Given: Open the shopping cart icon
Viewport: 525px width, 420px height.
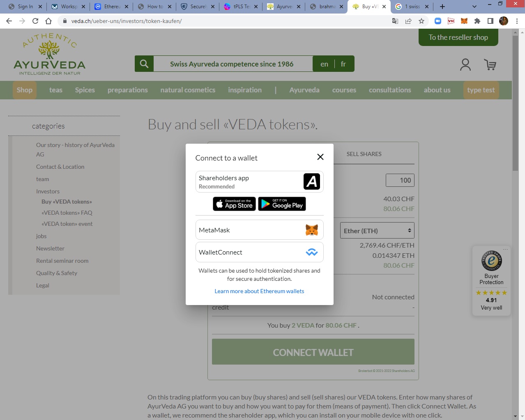Looking at the screenshot, I should click(490, 64).
